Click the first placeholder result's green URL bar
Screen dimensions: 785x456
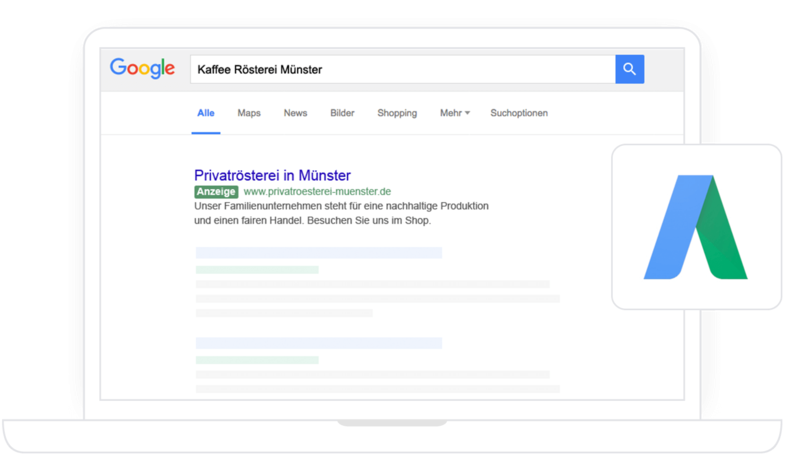(x=257, y=270)
